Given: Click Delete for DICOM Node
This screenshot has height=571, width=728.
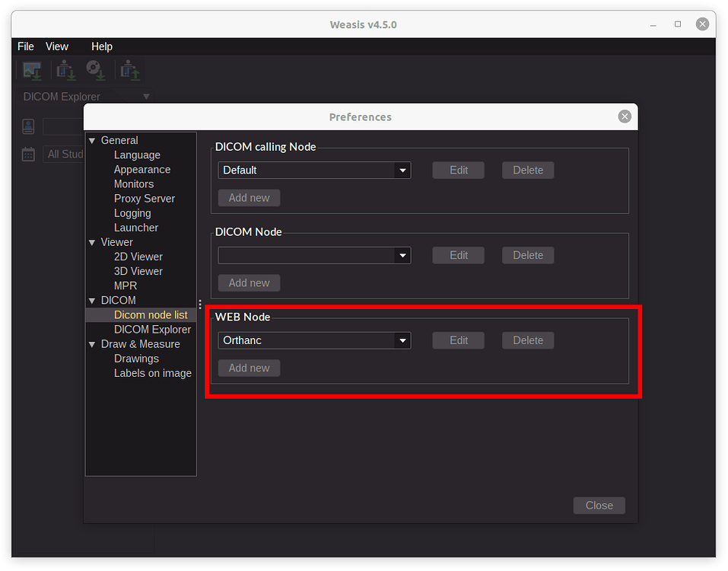Looking at the screenshot, I should coord(528,255).
